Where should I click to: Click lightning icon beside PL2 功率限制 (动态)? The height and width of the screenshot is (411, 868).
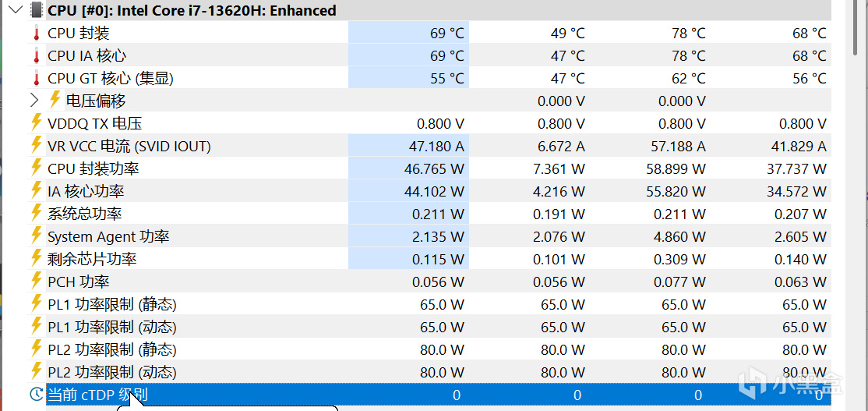point(37,371)
